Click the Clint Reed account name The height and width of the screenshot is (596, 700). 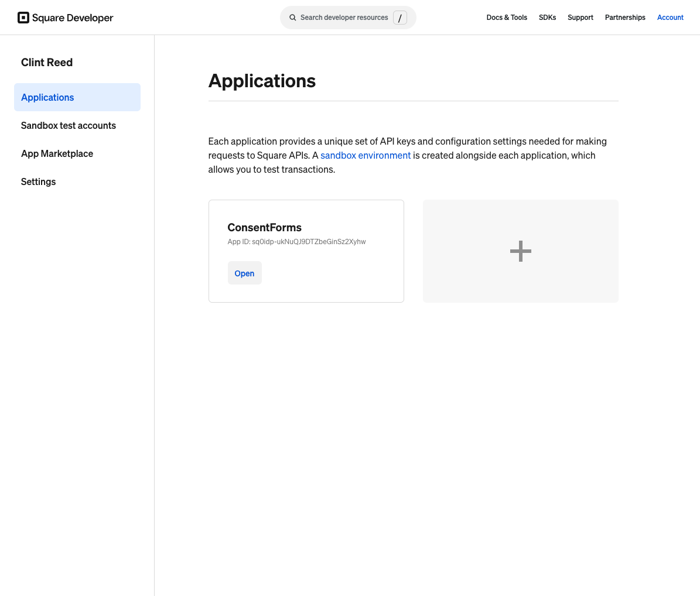(47, 63)
